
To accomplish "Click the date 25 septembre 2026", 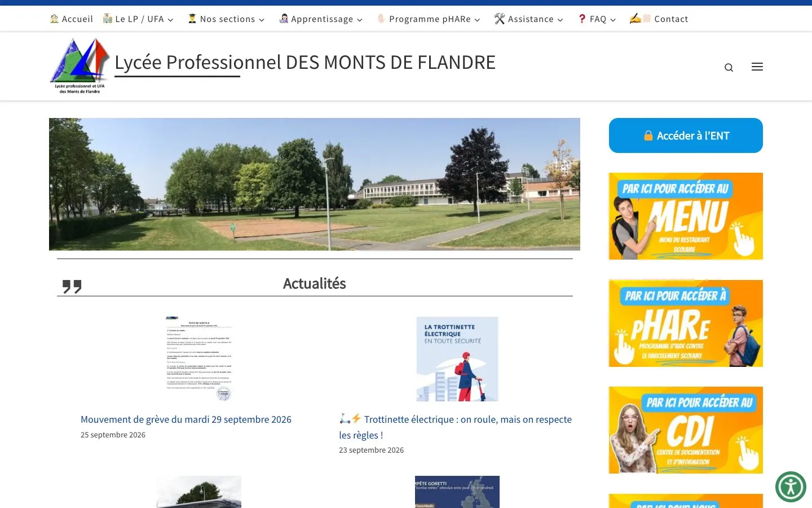I will click(113, 435).
